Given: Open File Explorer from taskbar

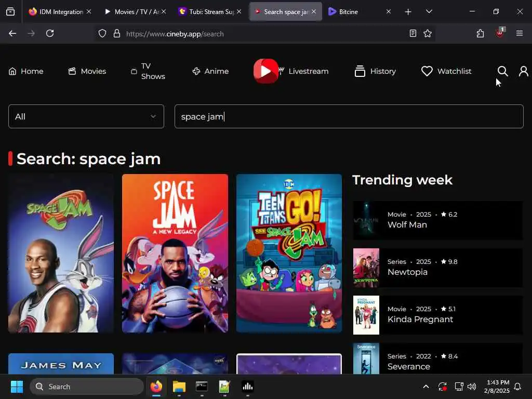Looking at the screenshot, I should [179, 387].
